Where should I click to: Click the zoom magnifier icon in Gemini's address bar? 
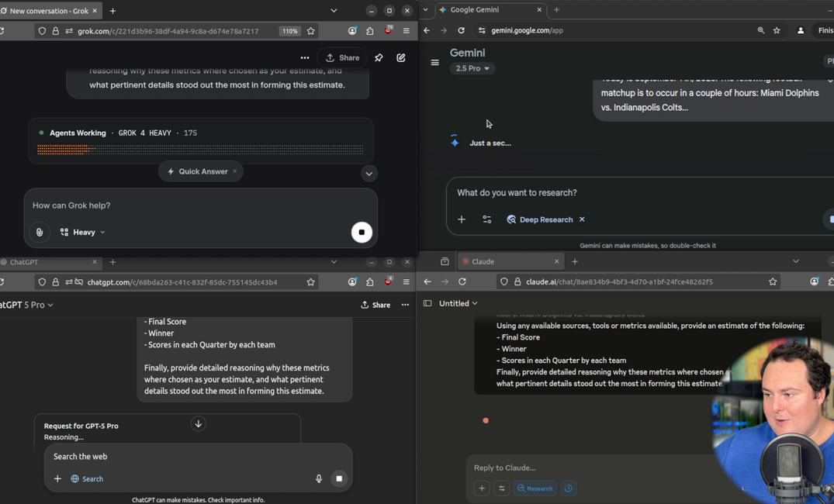tap(760, 30)
